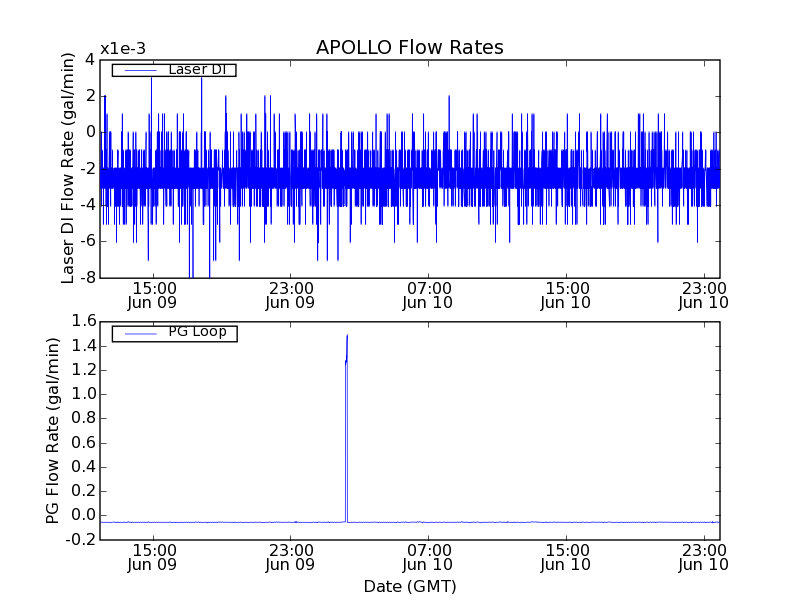
Task: Click bottom plot's 15:00 Jun 09 label
Action: click(x=153, y=558)
